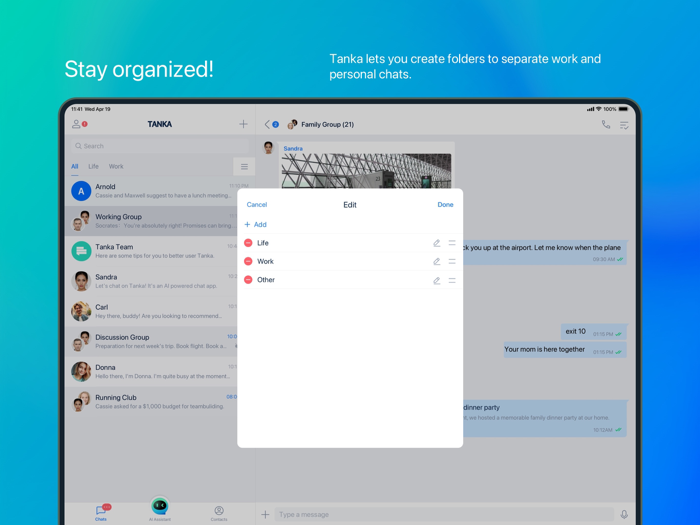Screen dimensions: 700x525
Task: Remove the Other folder via red minus
Action: 248,280
